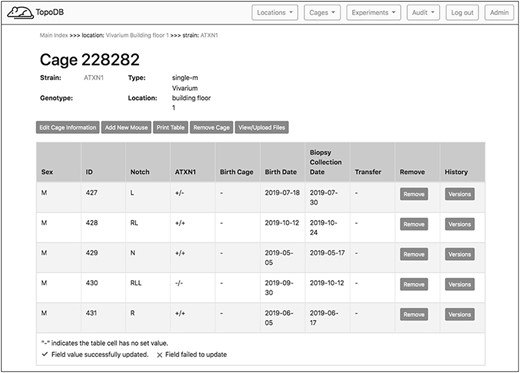View Versions history for mouse 428

point(460,224)
